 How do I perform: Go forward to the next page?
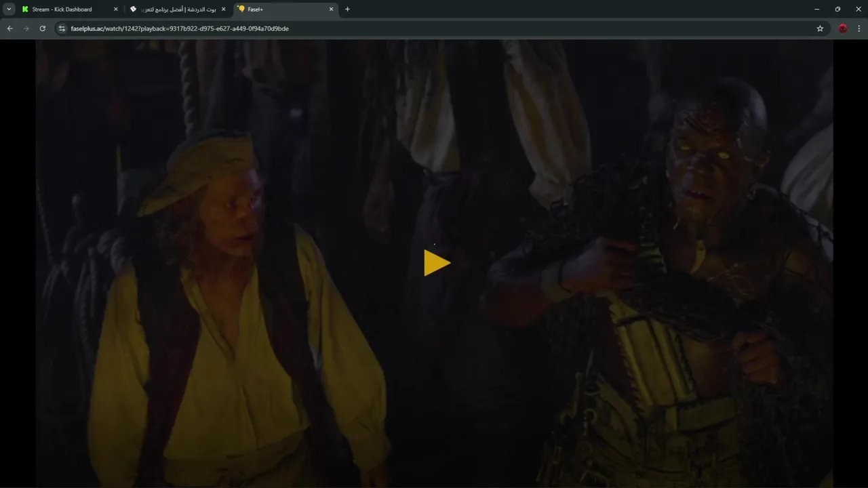click(x=26, y=28)
